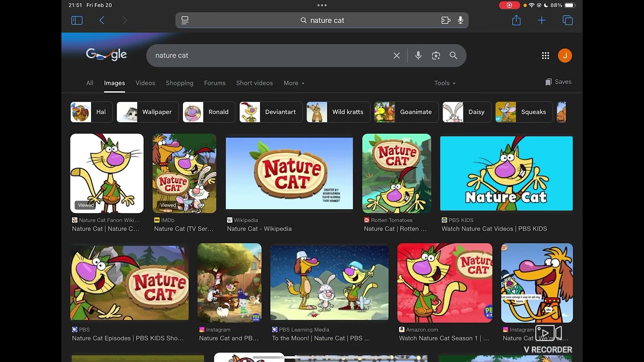Open the Wikipedia Nature Cat logo image
This screenshot has height=362, width=644.
coord(289,173)
